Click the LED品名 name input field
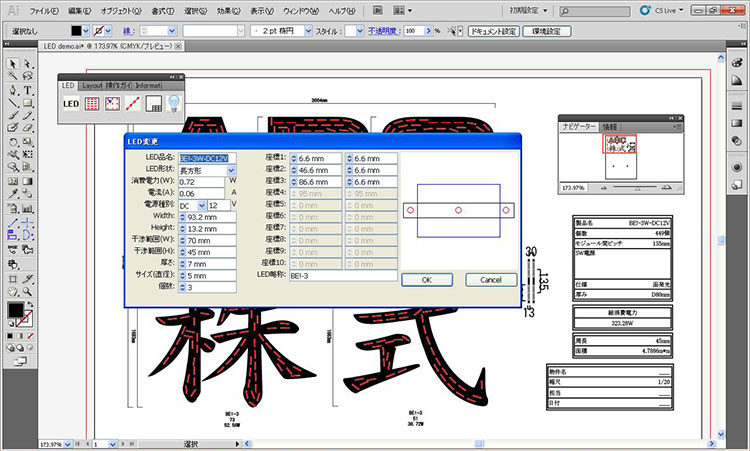 (x=207, y=158)
